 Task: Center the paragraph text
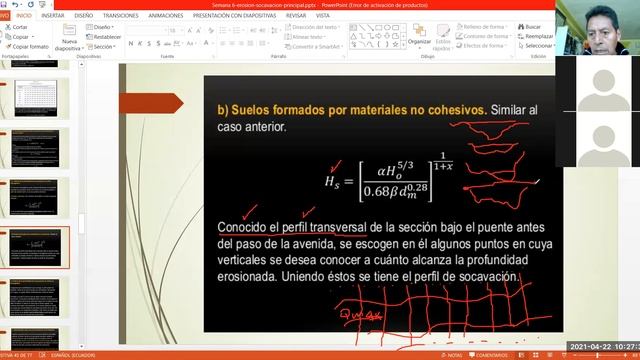click(x=232, y=43)
